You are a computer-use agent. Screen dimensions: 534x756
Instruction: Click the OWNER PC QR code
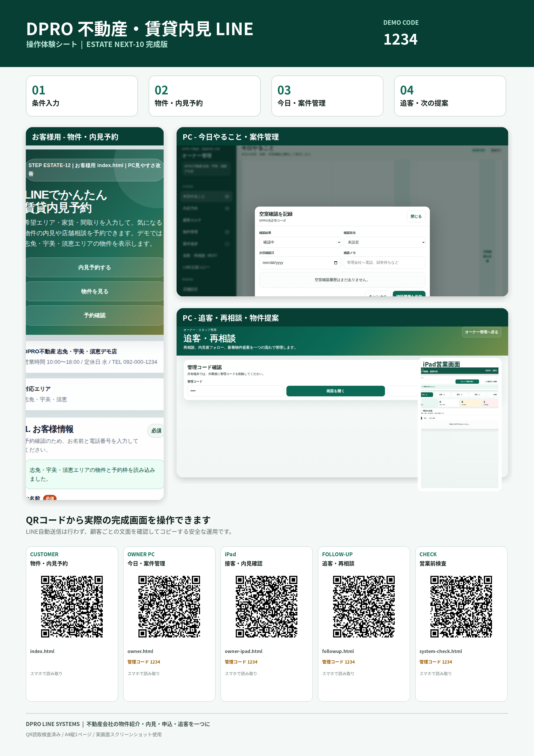point(169,606)
